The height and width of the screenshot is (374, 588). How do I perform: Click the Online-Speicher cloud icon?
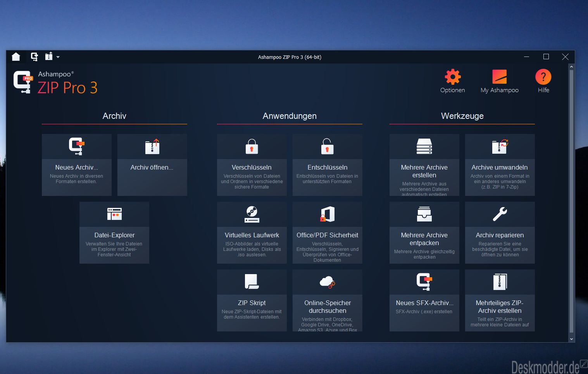(x=328, y=282)
